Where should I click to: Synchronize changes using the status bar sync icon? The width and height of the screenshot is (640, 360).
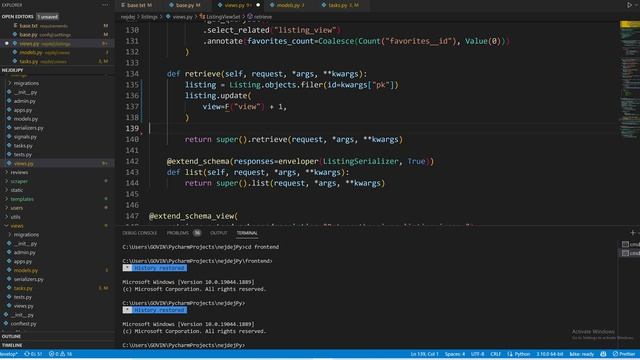click(33, 354)
